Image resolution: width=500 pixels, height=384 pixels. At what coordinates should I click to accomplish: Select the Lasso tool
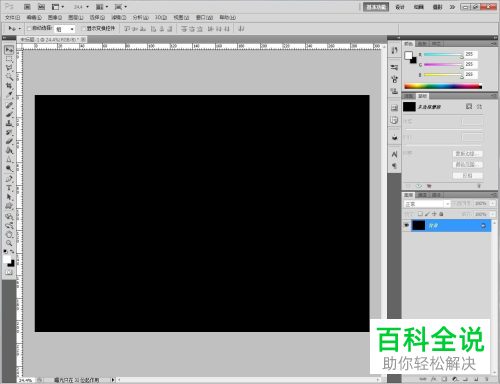tap(9, 68)
